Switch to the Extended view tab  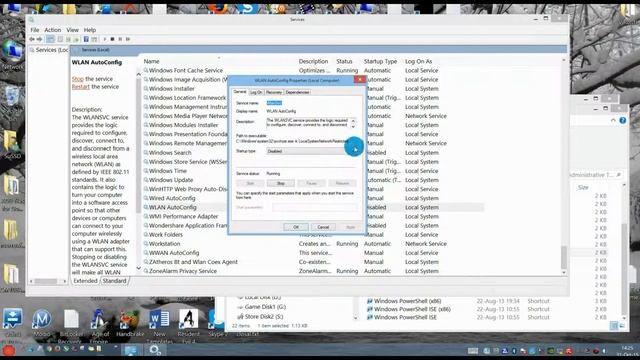85,281
